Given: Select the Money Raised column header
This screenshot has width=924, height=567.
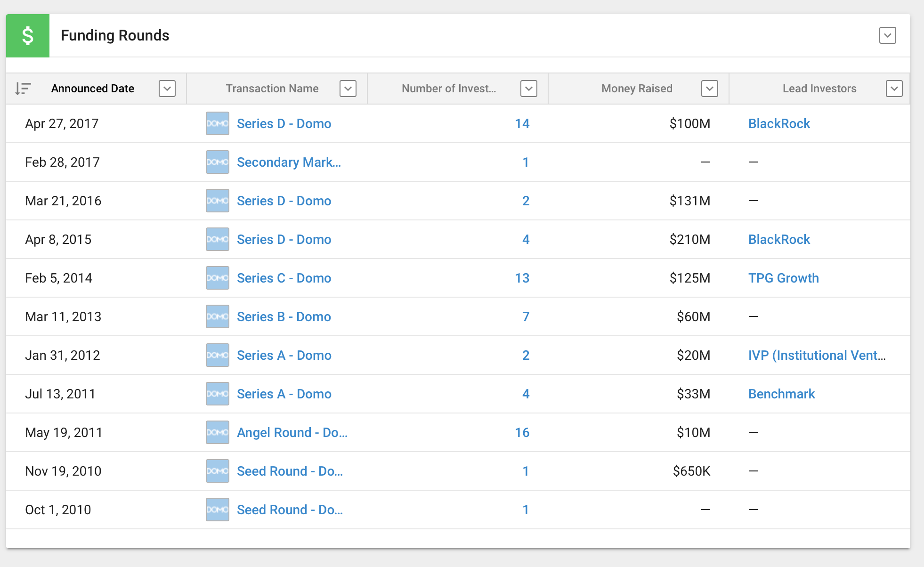Looking at the screenshot, I should coord(637,88).
